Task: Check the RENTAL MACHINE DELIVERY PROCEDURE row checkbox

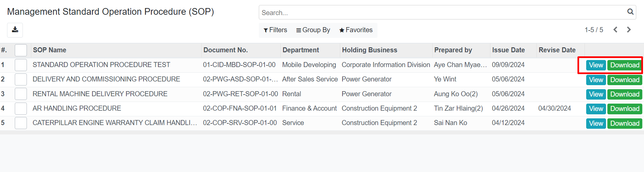Action: pyautogui.click(x=21, y=94)
